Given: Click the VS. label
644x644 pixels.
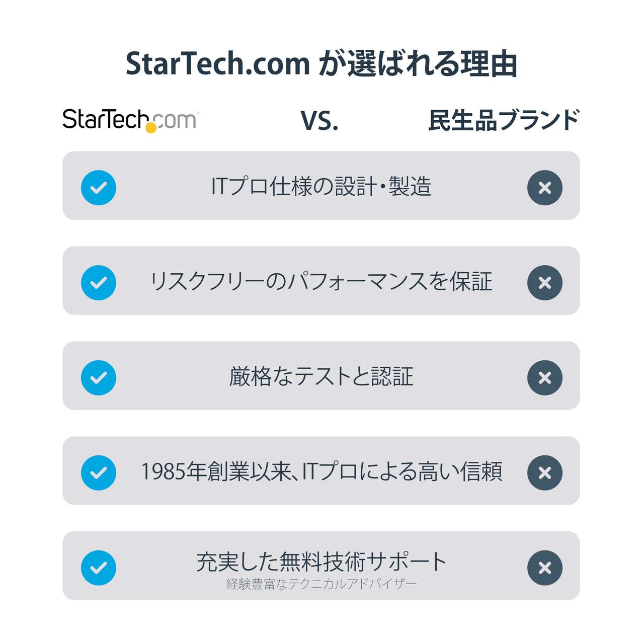Looking at the screenshot, I should 319,121.
